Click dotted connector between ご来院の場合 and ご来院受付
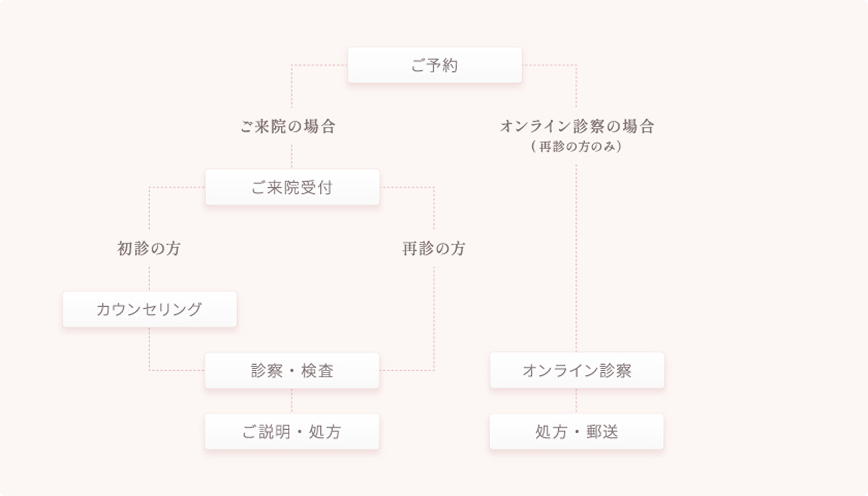This screenshot has width=868, height=496. pyautogui.click(x=292, y=157)
